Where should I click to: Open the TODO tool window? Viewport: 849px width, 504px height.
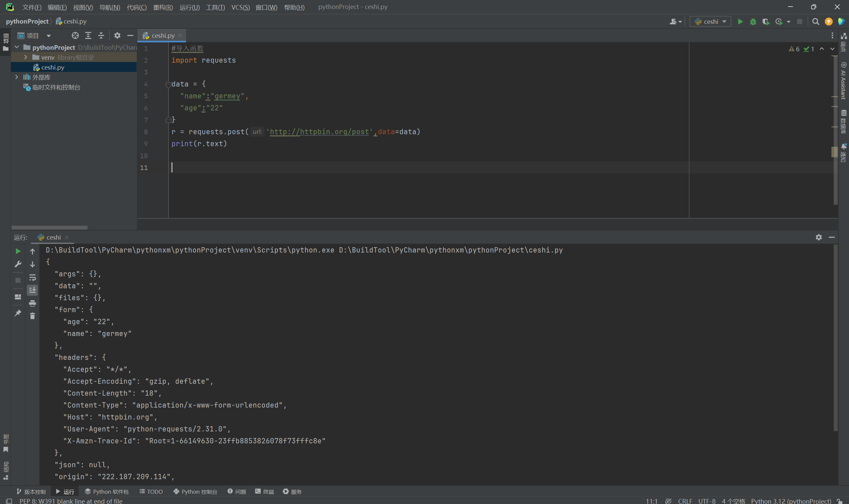(x=151, y=491)
